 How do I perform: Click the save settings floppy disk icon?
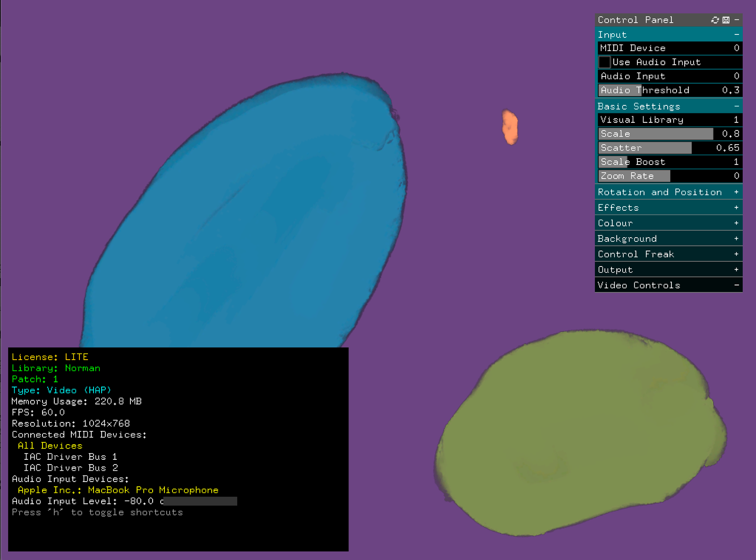pyautogui.click(x=726, y=20)
